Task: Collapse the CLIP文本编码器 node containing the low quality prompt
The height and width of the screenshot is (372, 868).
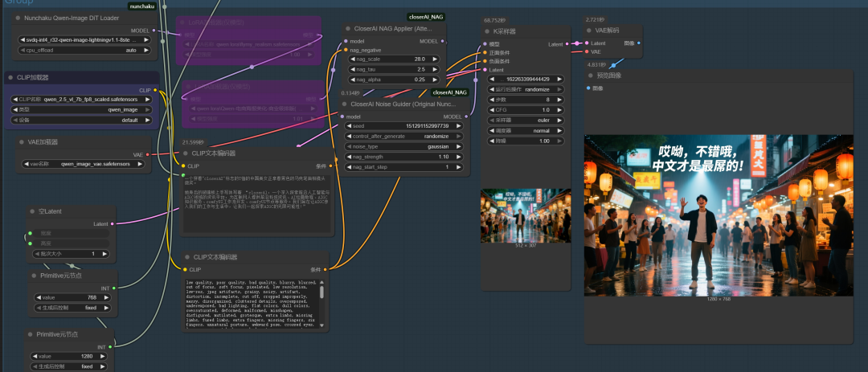Action: click(x=186, y=257)
